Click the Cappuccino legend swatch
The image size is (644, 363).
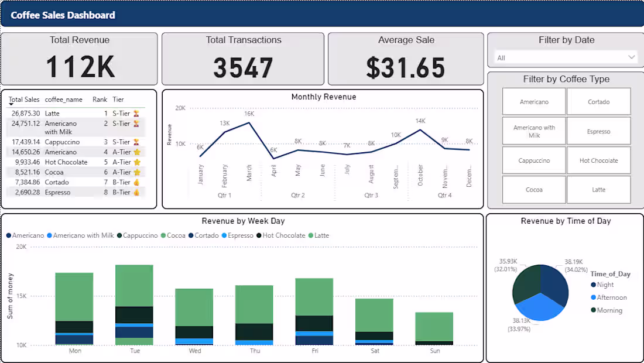point(119,235)
